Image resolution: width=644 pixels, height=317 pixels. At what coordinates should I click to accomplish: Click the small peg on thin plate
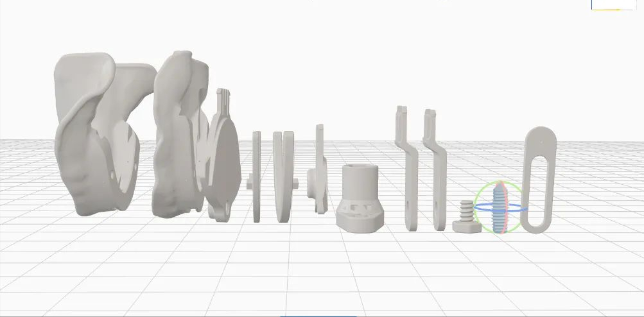pyautogui.click(x=249, y=184)
